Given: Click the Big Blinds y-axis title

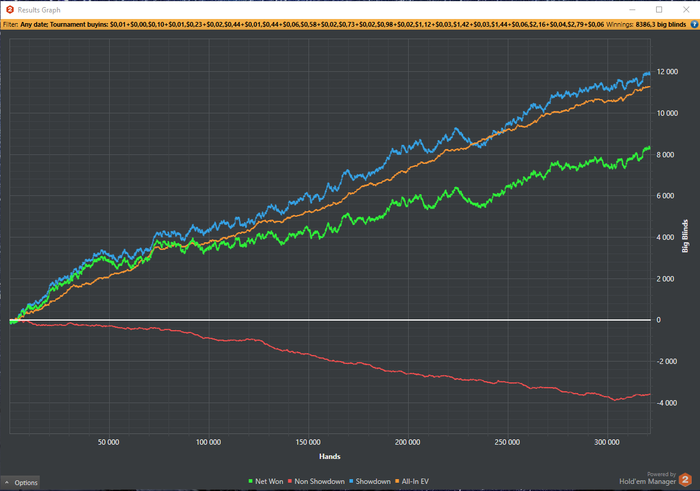Looking at the screenshot, I should [x=685, y=236].
